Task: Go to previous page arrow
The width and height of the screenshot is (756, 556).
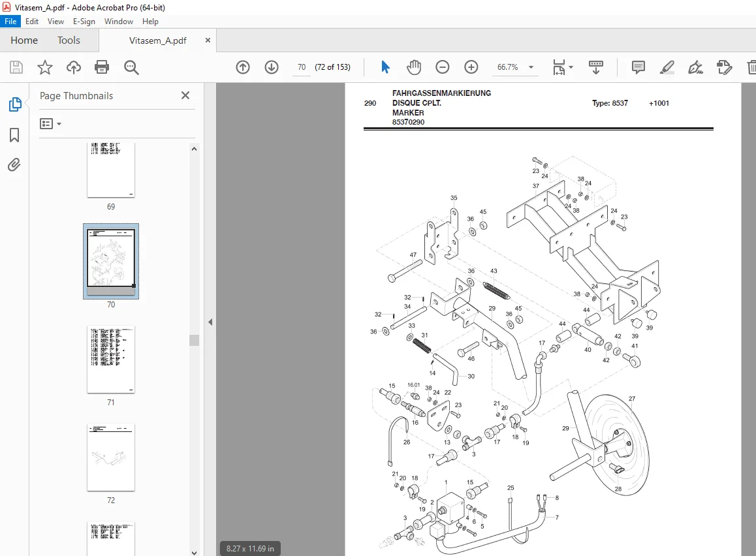Action: 243,67
